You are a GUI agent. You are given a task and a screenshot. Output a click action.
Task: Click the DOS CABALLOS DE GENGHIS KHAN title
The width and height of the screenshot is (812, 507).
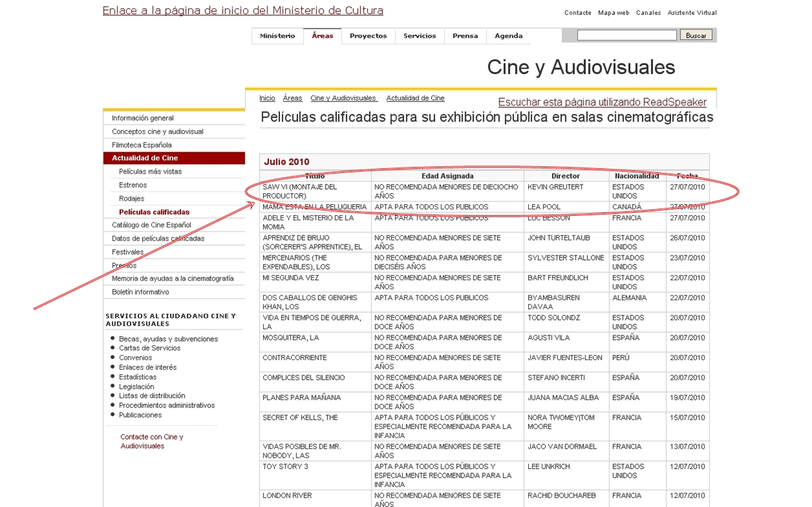tap(315, 302)
